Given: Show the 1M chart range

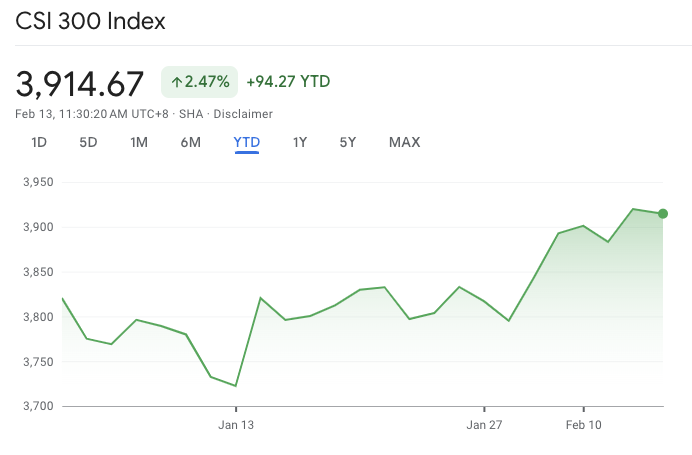Looking at the screenshot, I should coord(139,142).
